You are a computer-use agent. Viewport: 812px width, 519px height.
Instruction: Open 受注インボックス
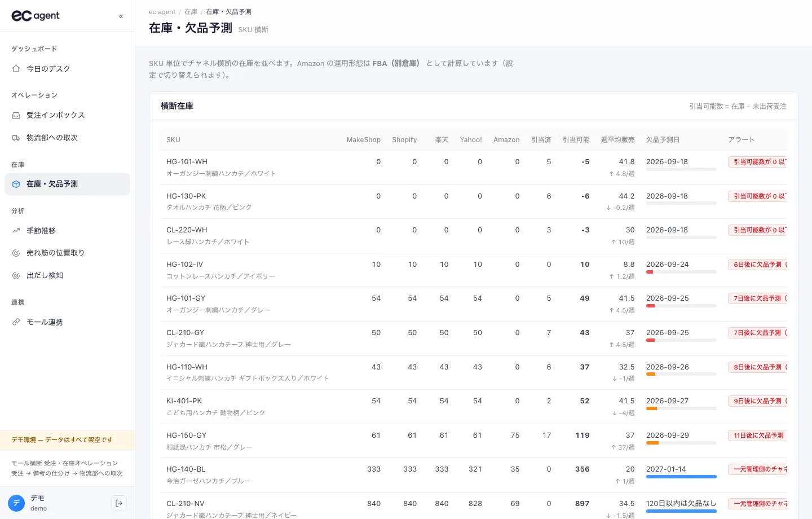click(x=67, y=115)
